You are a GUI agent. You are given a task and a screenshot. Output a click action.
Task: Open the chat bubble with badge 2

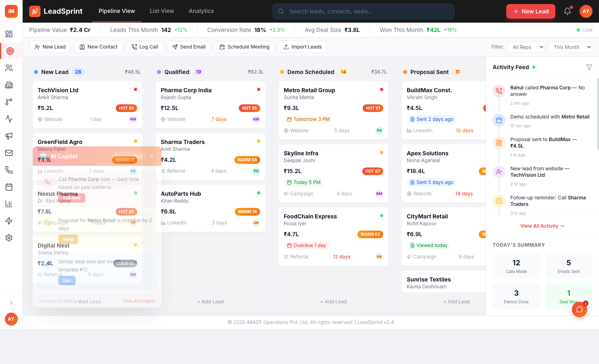tap(579, 309)
